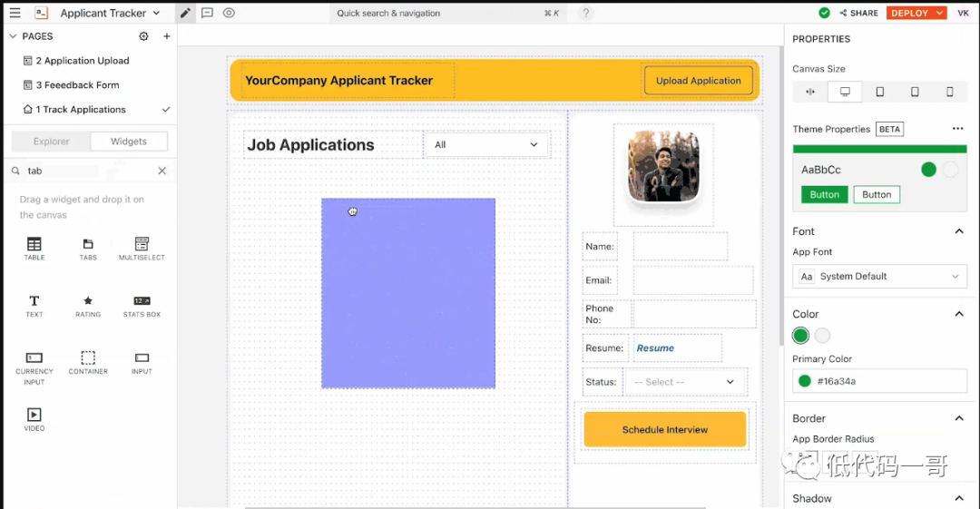980x509 pixels.
Task: Choose mobile canvas size option
Action: coord(949,92)
